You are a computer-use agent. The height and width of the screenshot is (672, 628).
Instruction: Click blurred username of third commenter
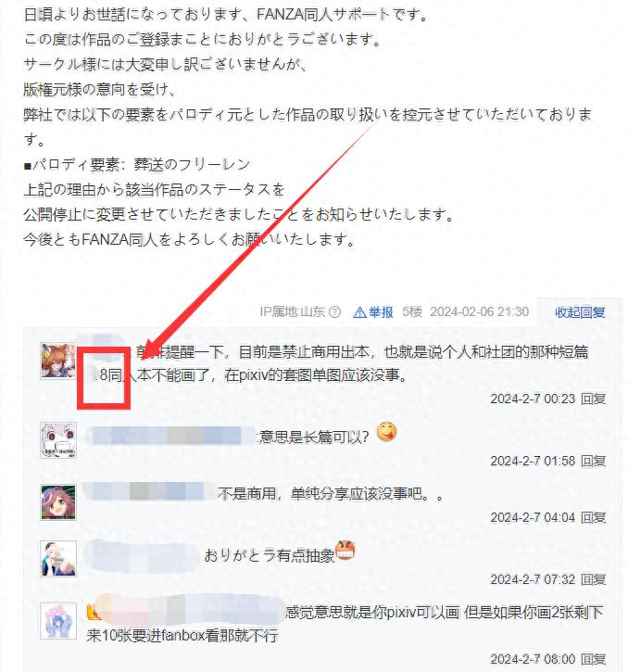(x=149, y=491)
